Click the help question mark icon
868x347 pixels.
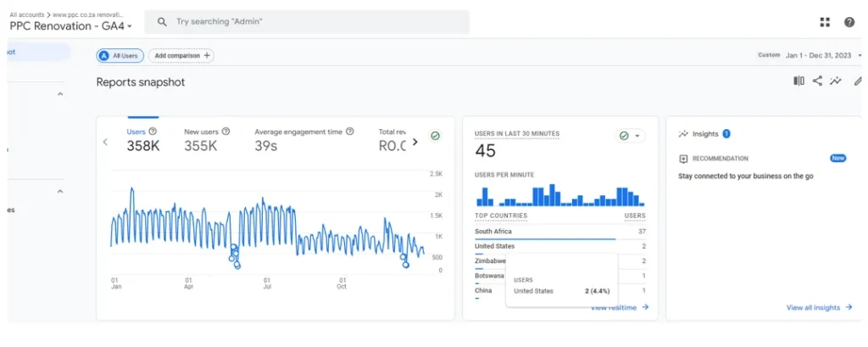click(849, 22)
